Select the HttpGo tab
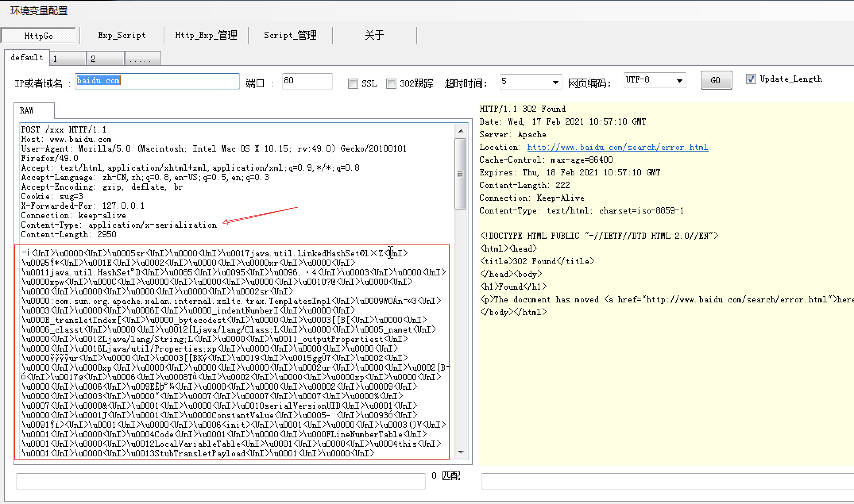854x504 pixels. click(x=38, y=36)
